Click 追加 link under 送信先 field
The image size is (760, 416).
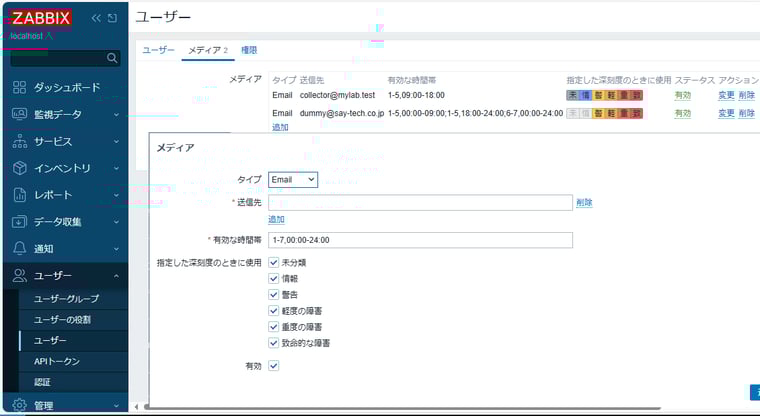pos(276,219)
